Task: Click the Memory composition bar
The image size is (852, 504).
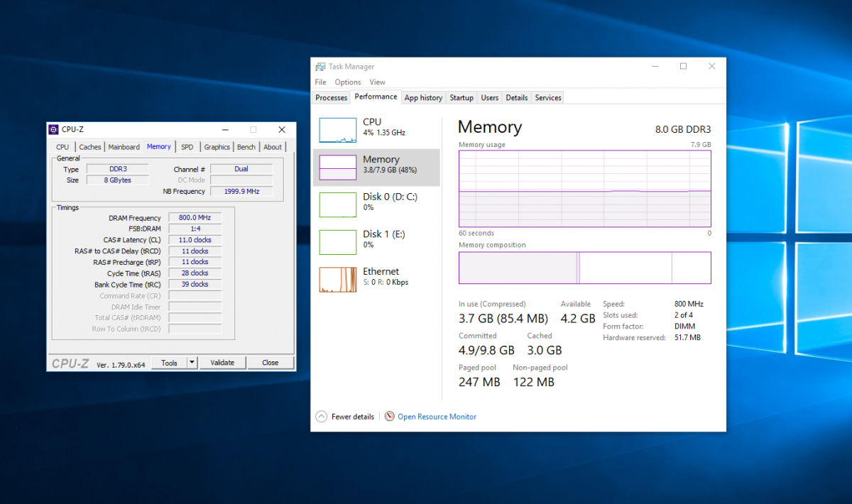Action: [x=585, y=268]
